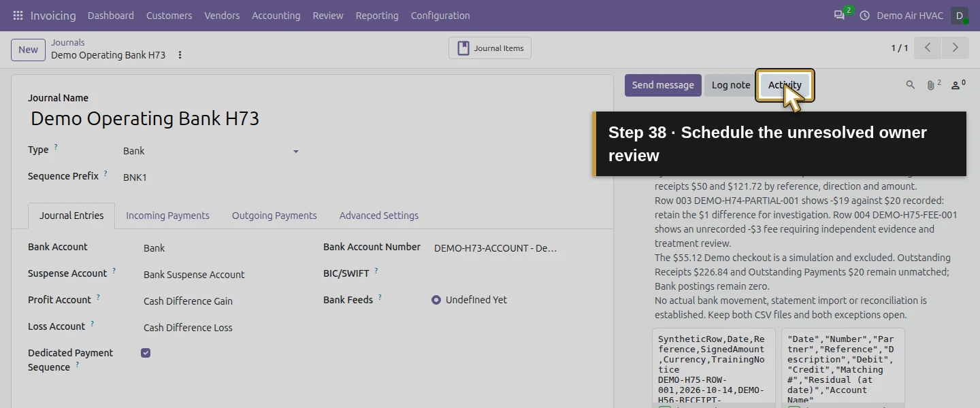Show help tooltip beside Bank Feeds
This screenshot has width=980, height=408.
pyautogui.click(x=380, y=297)
